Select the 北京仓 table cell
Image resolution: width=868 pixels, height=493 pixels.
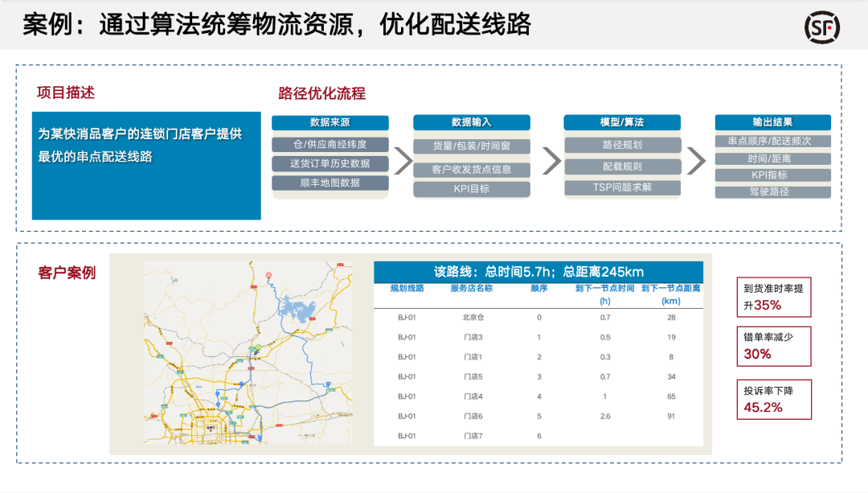tap(473, 318)
